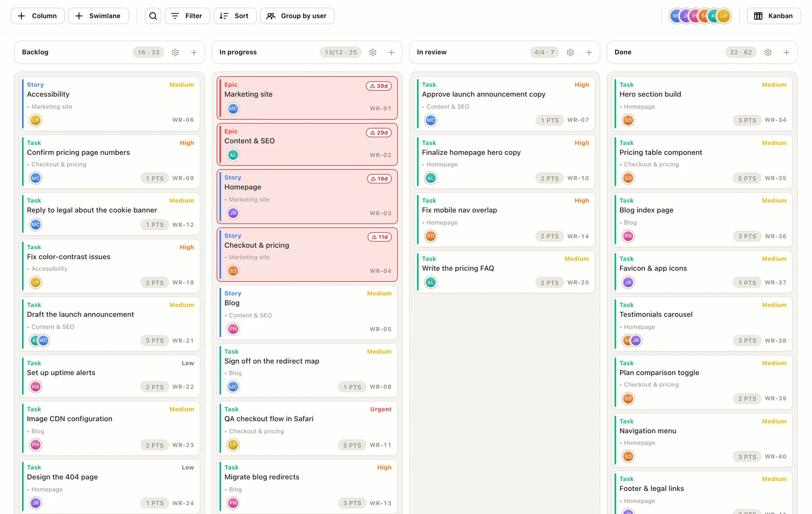This screenshot has height=514, width=812.
Task: Open In review column settings gear
Action: (x=571, y=52)
